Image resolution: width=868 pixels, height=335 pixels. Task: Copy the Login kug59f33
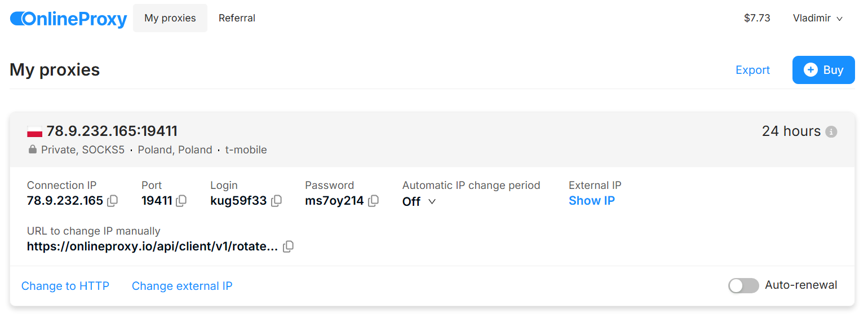(x=276, y=201)
